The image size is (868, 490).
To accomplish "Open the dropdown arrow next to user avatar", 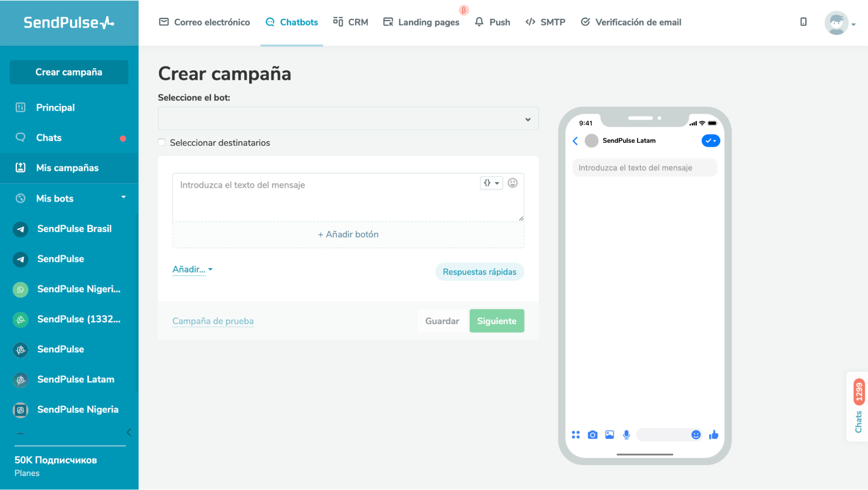I will click(853, 24).
